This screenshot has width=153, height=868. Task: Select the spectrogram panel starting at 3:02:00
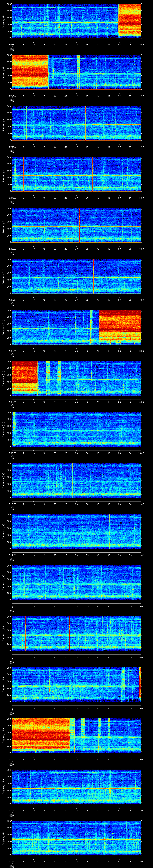click(x=77, y=72)
